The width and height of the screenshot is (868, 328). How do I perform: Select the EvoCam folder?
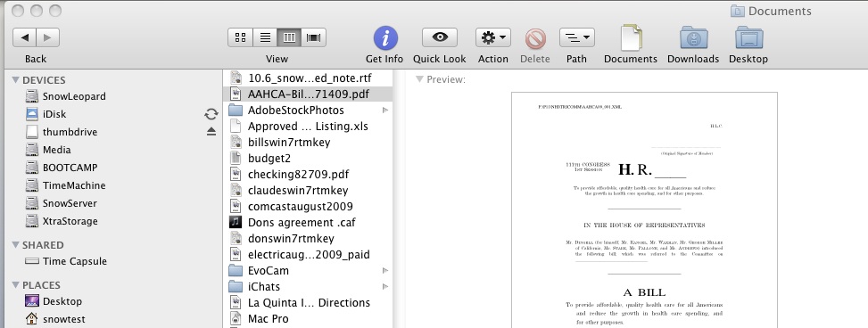pos(309,270)
